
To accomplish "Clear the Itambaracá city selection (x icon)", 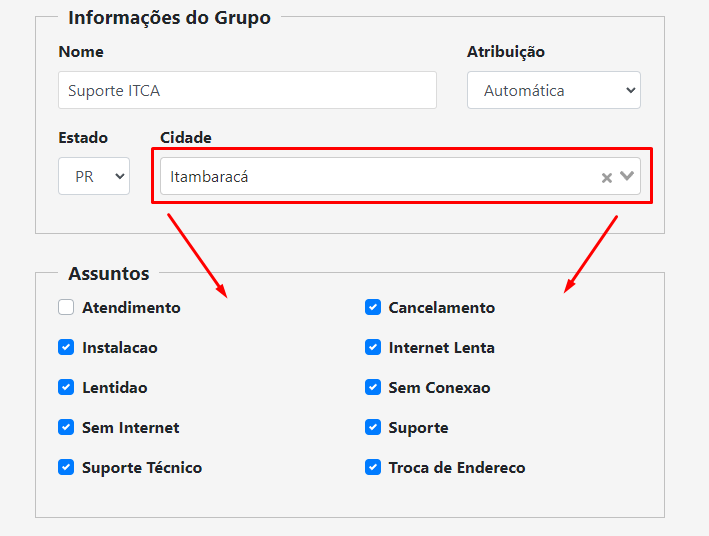I will (x=606, y=178).
